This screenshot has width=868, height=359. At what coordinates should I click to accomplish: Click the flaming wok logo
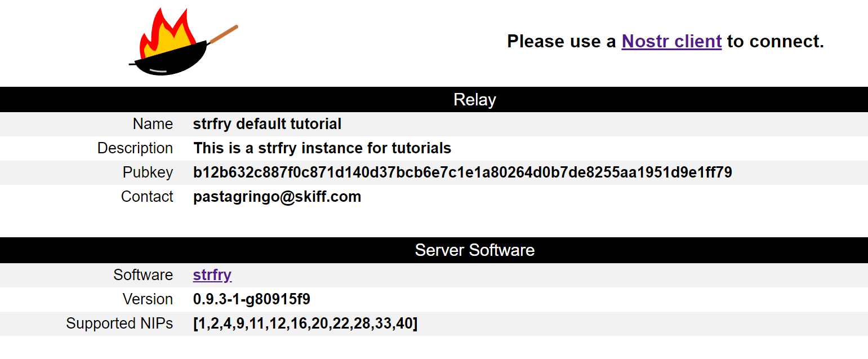tap(184, 42)
